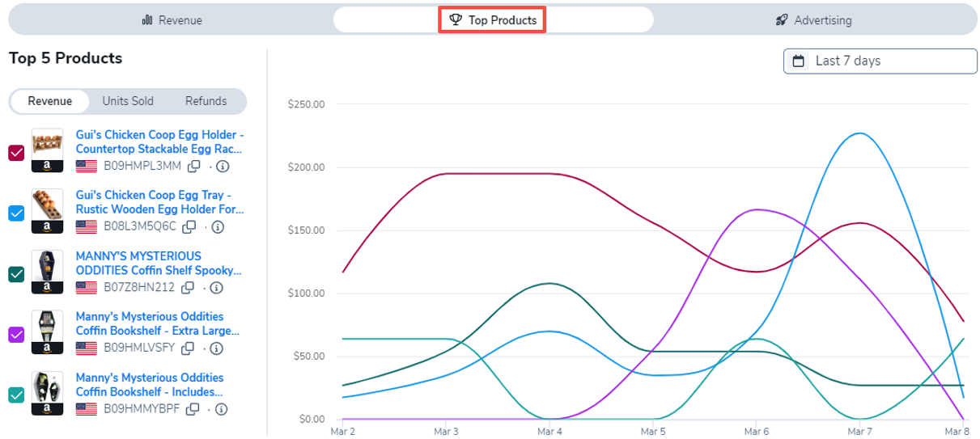Click the Coffin Bookshelf Includes thumbnail
The height and width of the screenshot is (439, 980).
pos(47,394)
